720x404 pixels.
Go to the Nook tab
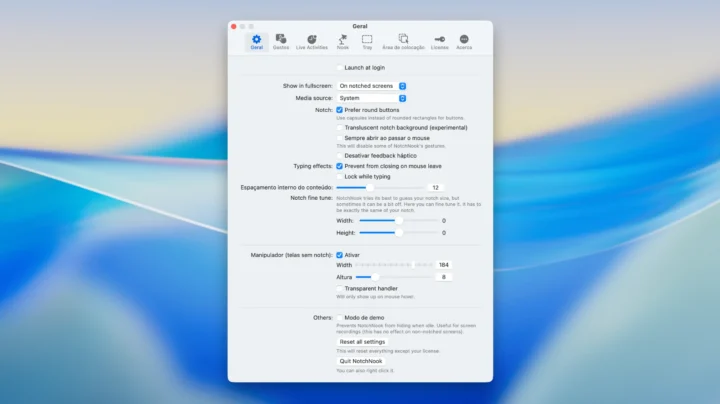[343, 41]
